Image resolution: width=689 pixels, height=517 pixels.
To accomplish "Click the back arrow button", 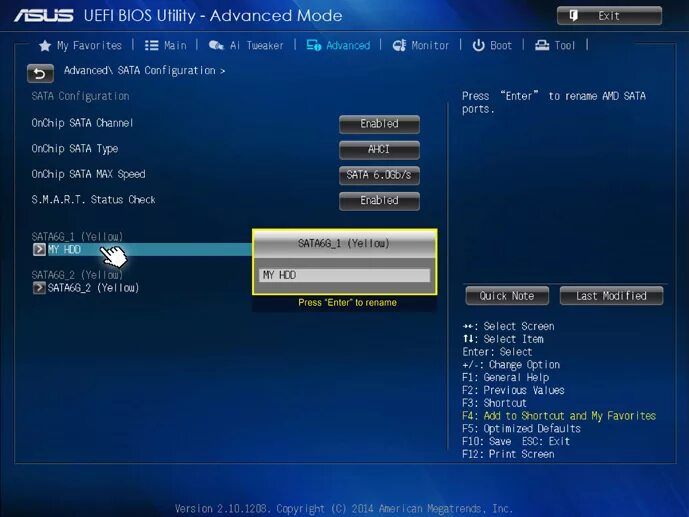I will 40,73.
